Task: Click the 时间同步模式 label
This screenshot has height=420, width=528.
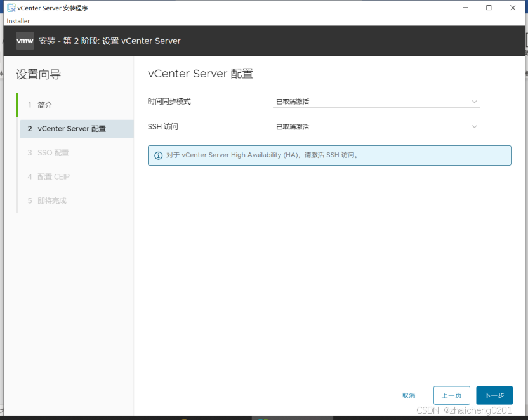Action: (169, 102)
